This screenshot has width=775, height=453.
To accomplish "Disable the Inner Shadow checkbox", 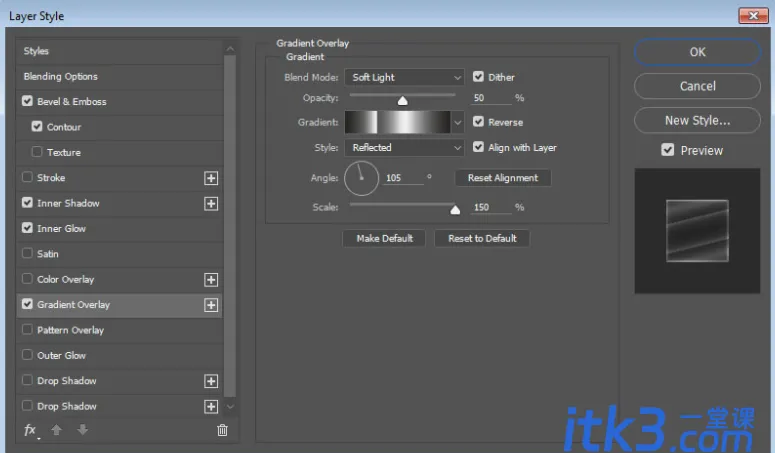I will coord(27,203).
